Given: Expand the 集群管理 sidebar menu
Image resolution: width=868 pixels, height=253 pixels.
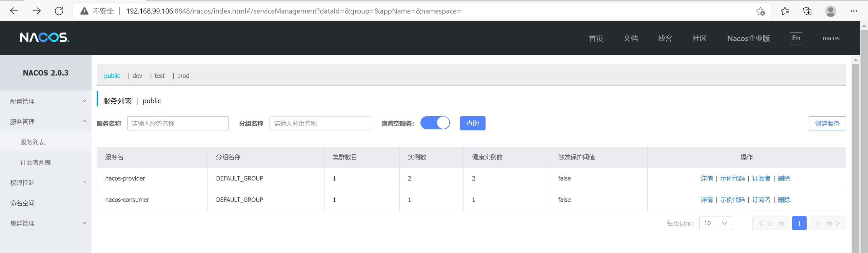Looking at the screenshot, I should [x=46, y=223].
